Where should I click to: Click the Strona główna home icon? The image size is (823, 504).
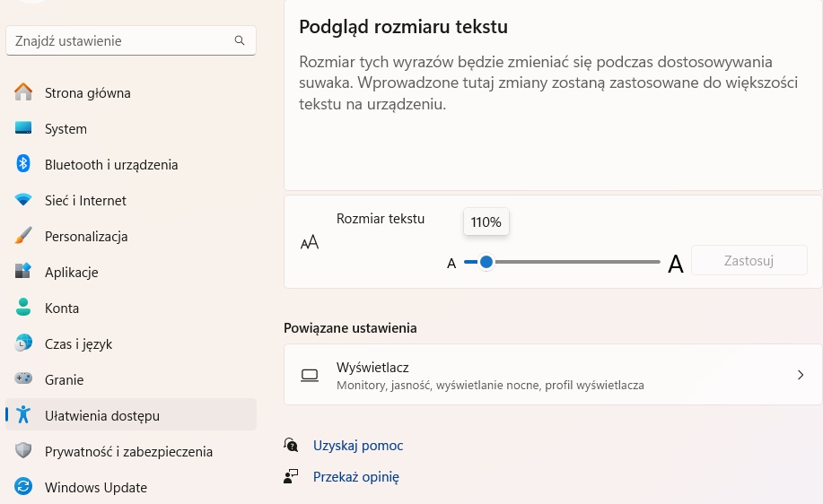click(23, 92)
